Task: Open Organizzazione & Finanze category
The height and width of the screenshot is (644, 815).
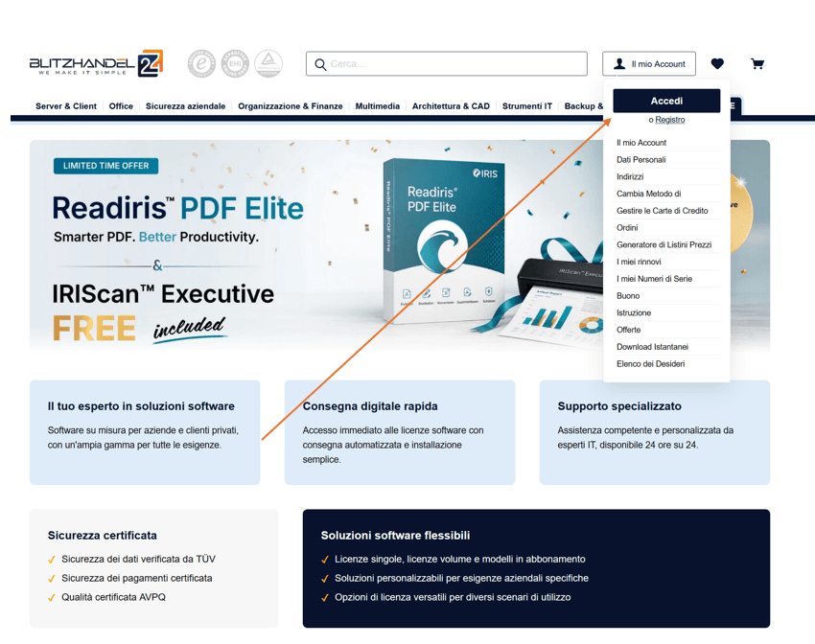Action: (x=290, y=106)
